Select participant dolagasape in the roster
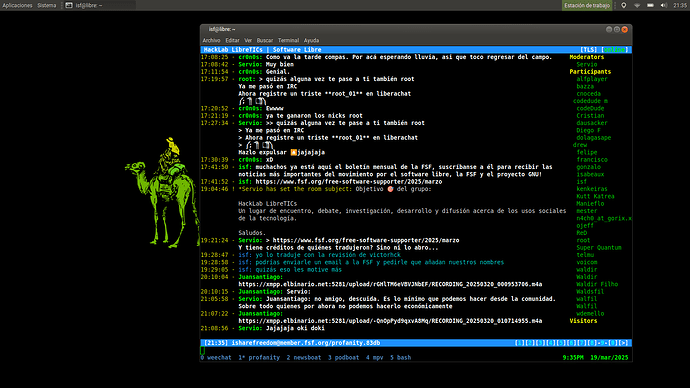Image resolution: width=690 pixels, height=388 pixels. pos(594,138)
